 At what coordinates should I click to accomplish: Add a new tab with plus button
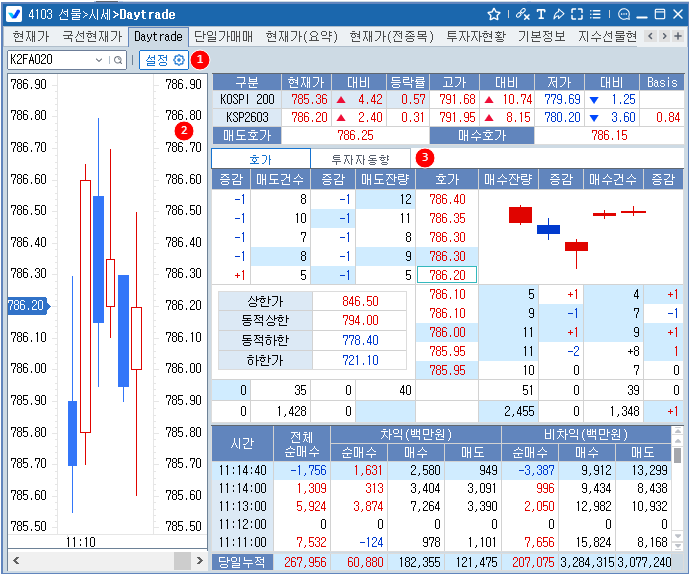678,36
